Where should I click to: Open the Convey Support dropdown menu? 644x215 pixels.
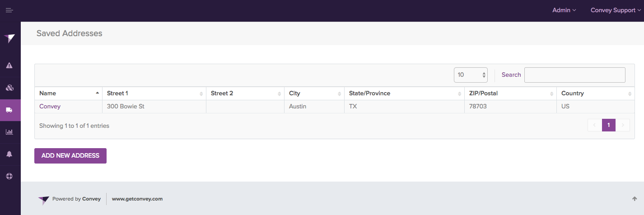point(615,10)
